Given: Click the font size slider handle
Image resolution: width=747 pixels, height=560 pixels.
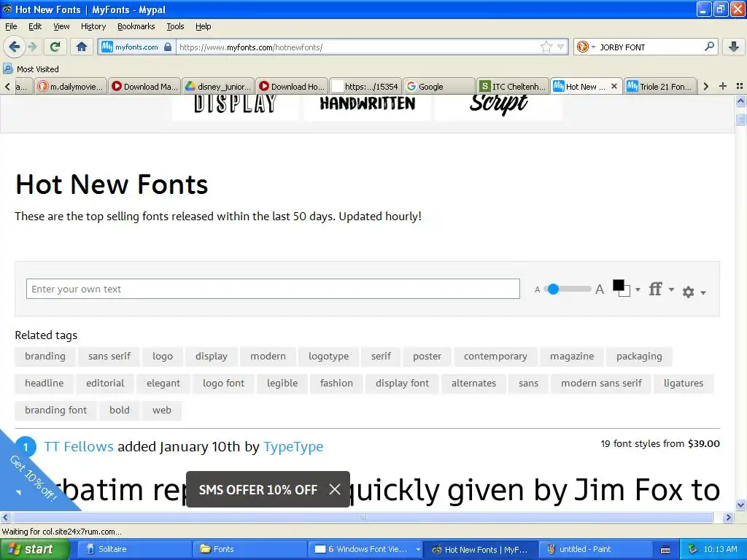Looking at the screenshot, I should point(553,289).
